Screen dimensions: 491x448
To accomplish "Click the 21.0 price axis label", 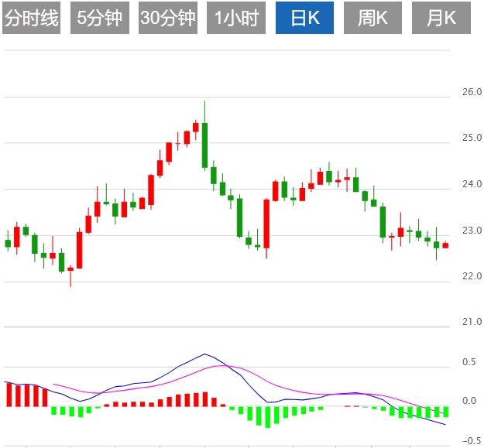I will pyautogui.click(x=472, y=322).
